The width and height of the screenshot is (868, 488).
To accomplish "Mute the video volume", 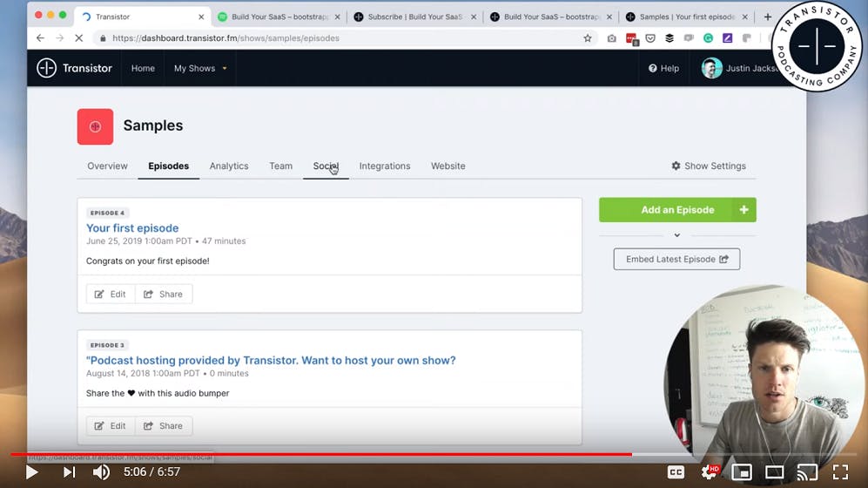I will (x=101, y=472).
